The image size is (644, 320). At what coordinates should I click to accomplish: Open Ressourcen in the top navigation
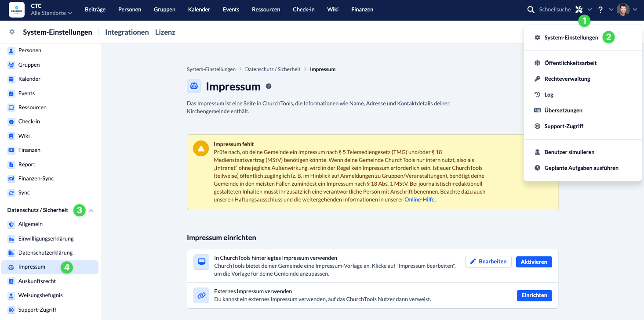pyautogui.click(x=266, y=10)
